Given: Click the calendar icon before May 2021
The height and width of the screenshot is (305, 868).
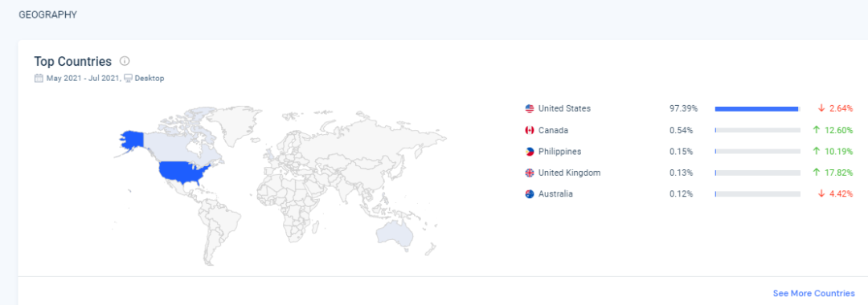Looking at the screenshot, I should (x=39, y=78).
